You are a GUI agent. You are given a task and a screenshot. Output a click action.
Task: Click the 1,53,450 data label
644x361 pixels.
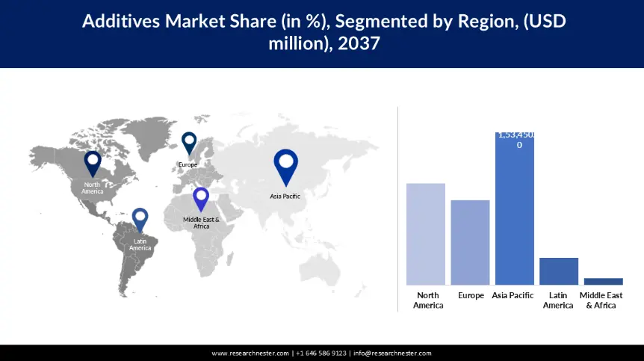[516, 140]
